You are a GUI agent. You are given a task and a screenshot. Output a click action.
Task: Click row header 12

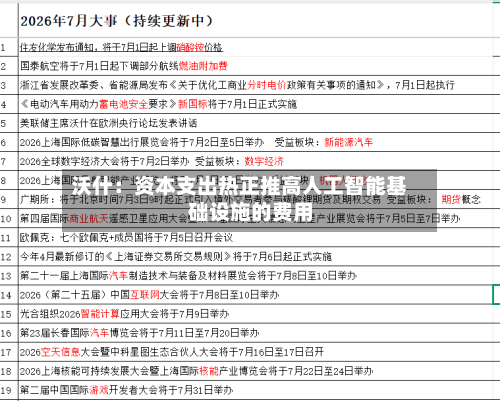point(9,257)
